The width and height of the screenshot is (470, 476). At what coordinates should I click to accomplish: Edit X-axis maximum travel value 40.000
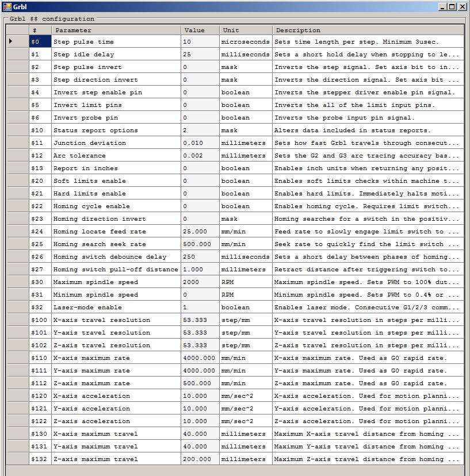[x=201, y=434]
